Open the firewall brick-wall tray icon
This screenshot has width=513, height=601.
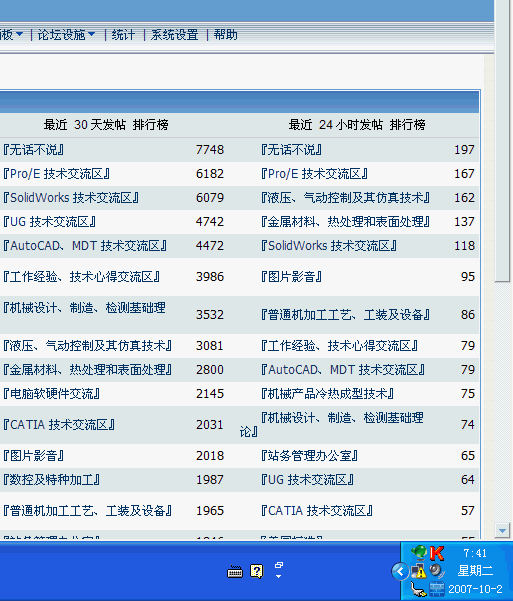pos(437,589)
